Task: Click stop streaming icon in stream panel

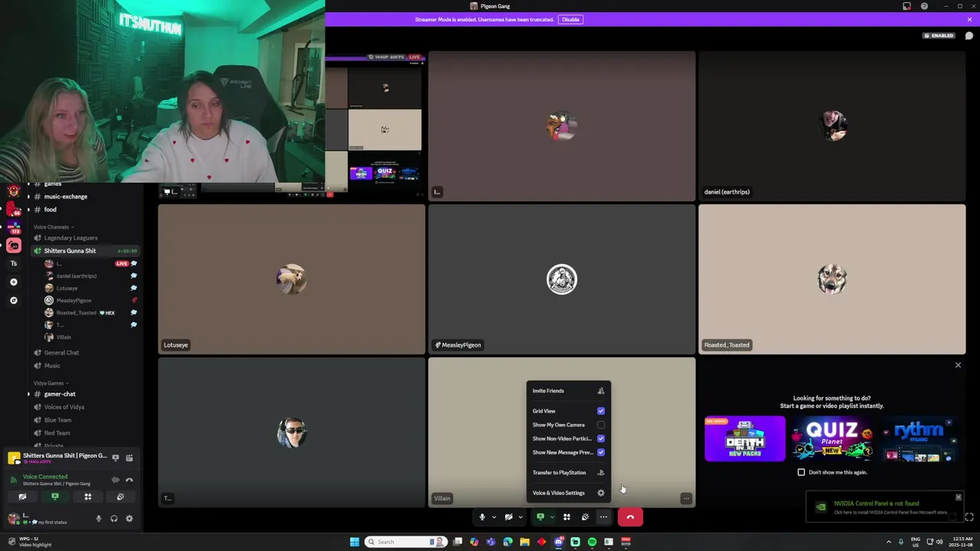Action: (x=116, y=458)
